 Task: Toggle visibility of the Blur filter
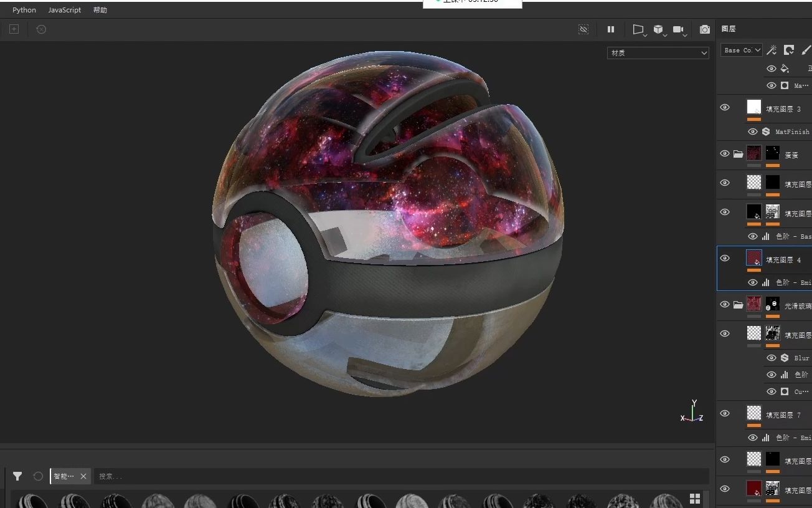pos(772,358)
